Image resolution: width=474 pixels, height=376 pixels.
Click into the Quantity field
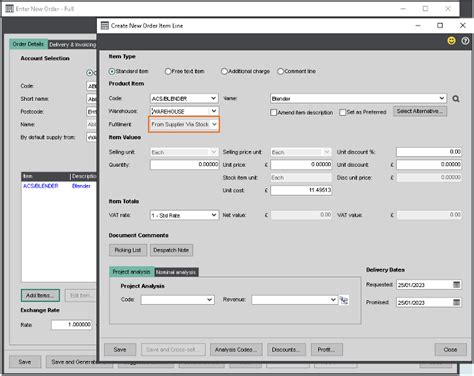[x=184, y=165]
